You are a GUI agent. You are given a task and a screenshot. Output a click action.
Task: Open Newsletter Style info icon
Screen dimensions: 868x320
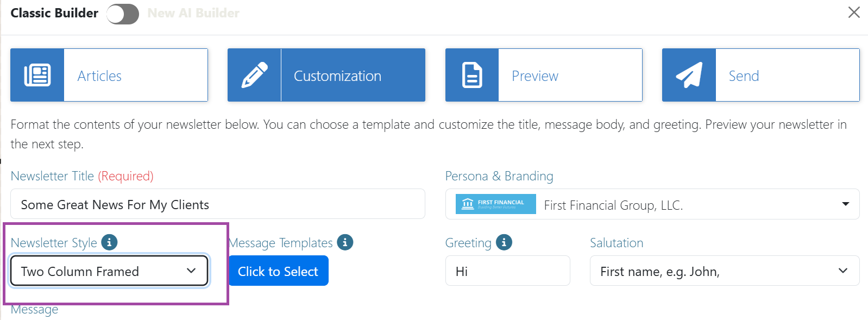click(109, 242)
